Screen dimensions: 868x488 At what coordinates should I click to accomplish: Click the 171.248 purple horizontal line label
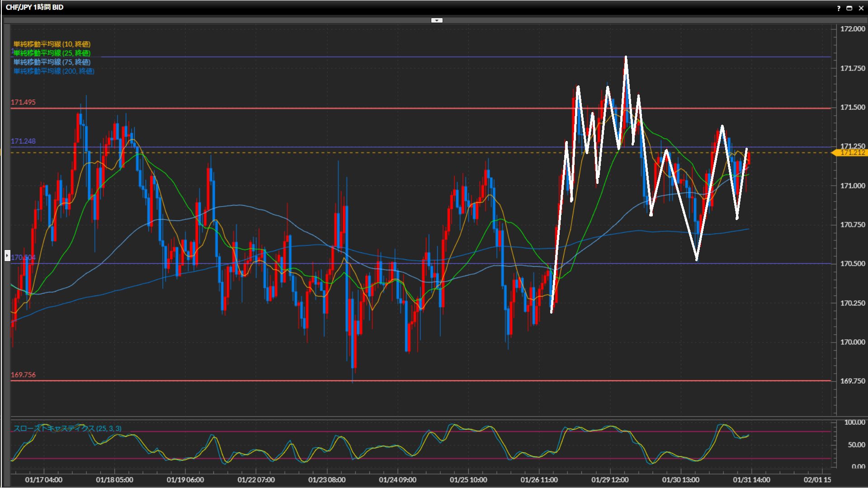tap(23, 141)
